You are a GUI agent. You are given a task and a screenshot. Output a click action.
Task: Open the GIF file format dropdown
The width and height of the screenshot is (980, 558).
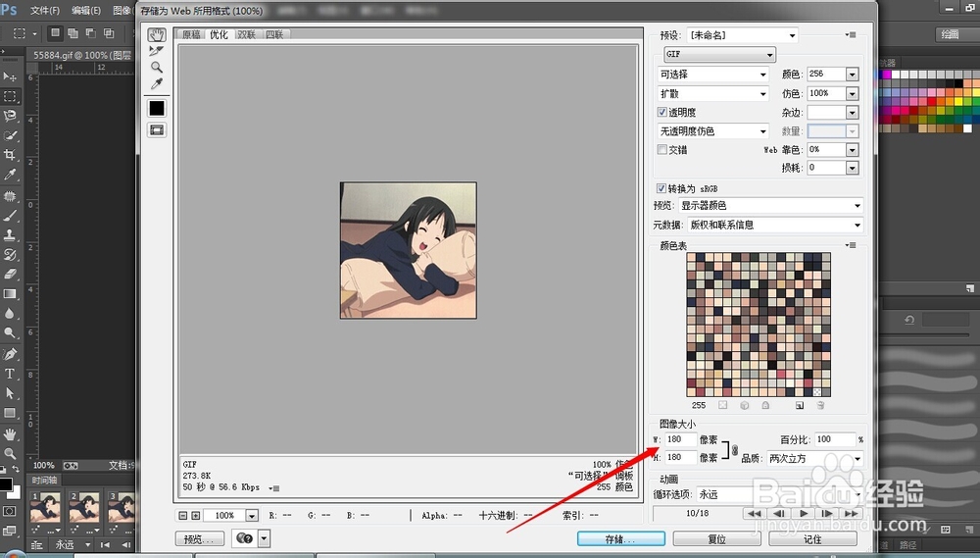719,54
